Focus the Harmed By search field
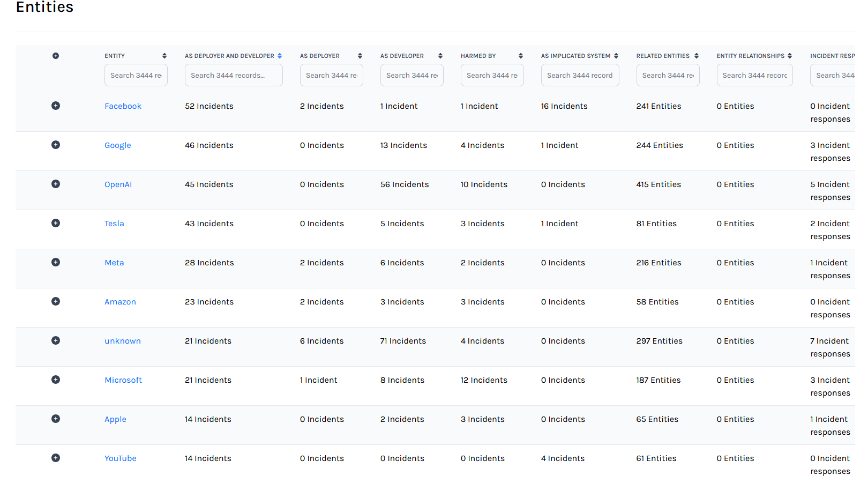Screen dimensions: 868x483 (x=492, y=75)
